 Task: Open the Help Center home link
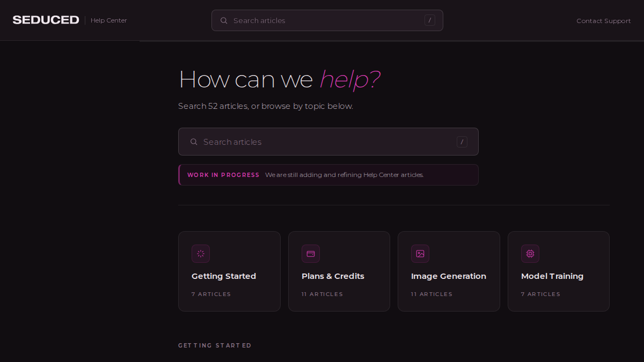point(109,20)
